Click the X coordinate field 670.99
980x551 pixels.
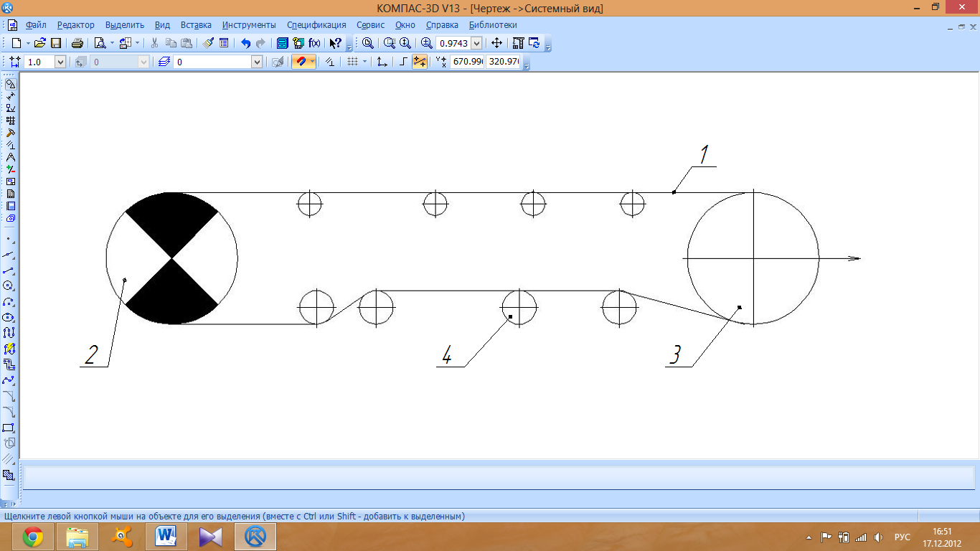pyautogui.click(x=467, y=62)
